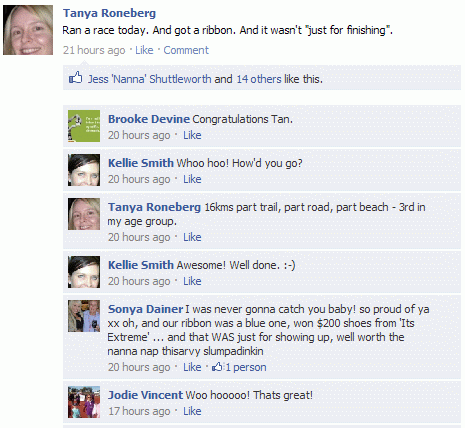465x428 pixels.
Task: Click the thumbs-up icon beside Jess 'Nanna' Shuttleworth
Action: [75, 78]
